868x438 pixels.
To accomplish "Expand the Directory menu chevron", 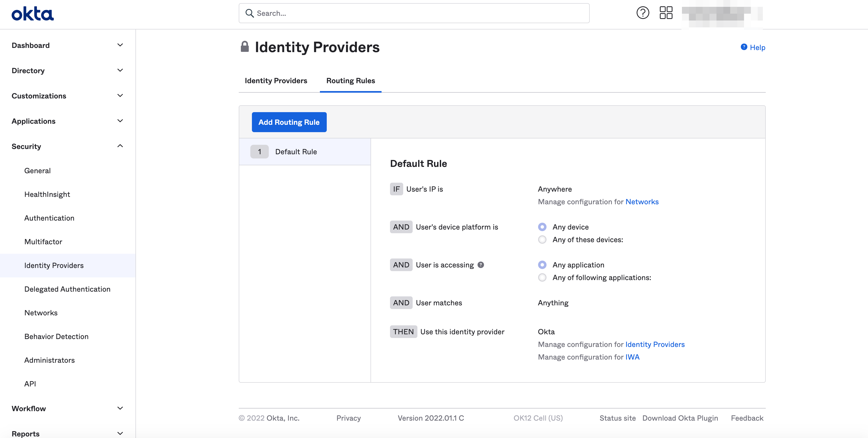I will (x=120, y=70).
